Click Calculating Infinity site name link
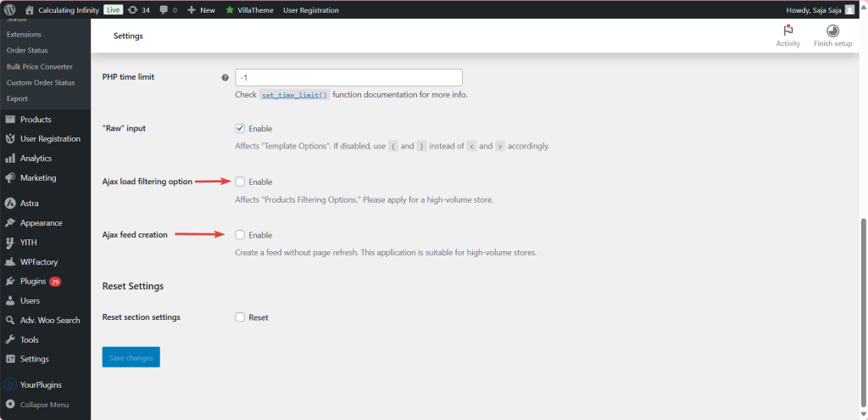The height and width of the screenshot is (420, 868). coord(69,10)
